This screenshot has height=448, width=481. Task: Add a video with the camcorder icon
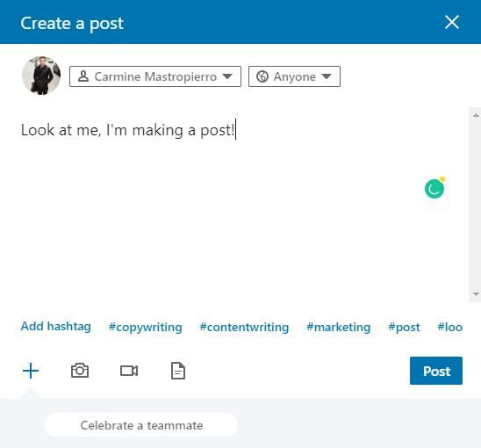[129, 371]
